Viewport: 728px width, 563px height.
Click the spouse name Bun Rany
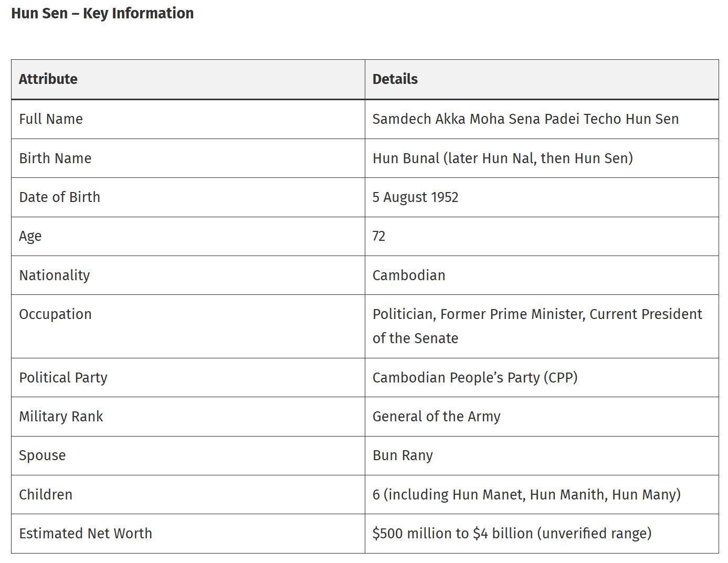pyautogui.click(x=403, y=455)
